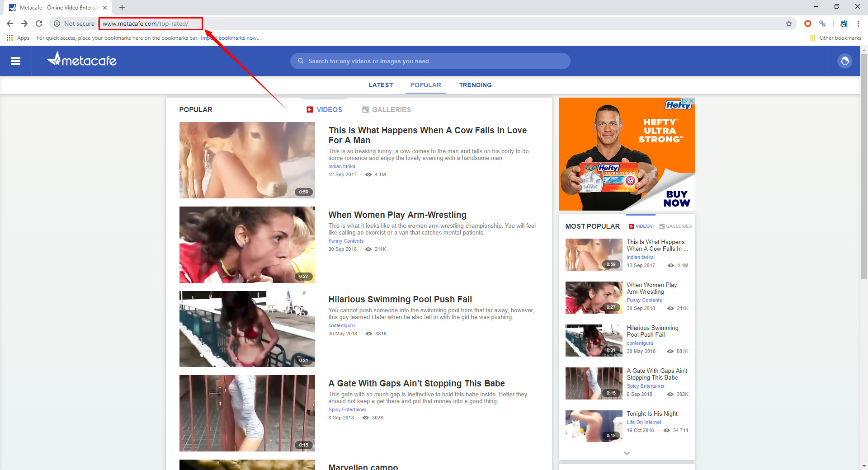
Task: Reload the current page
Action: [39, 23]
